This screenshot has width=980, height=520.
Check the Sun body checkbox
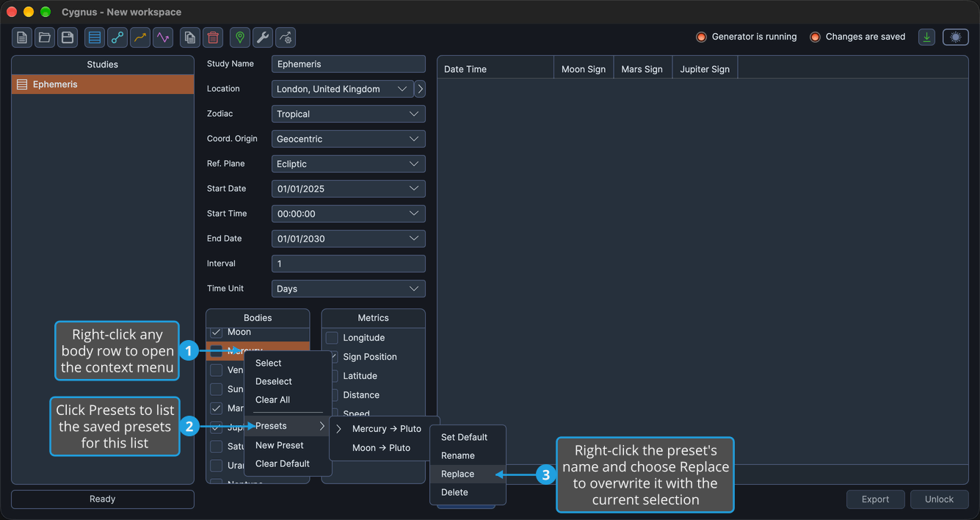coord(217,389)
